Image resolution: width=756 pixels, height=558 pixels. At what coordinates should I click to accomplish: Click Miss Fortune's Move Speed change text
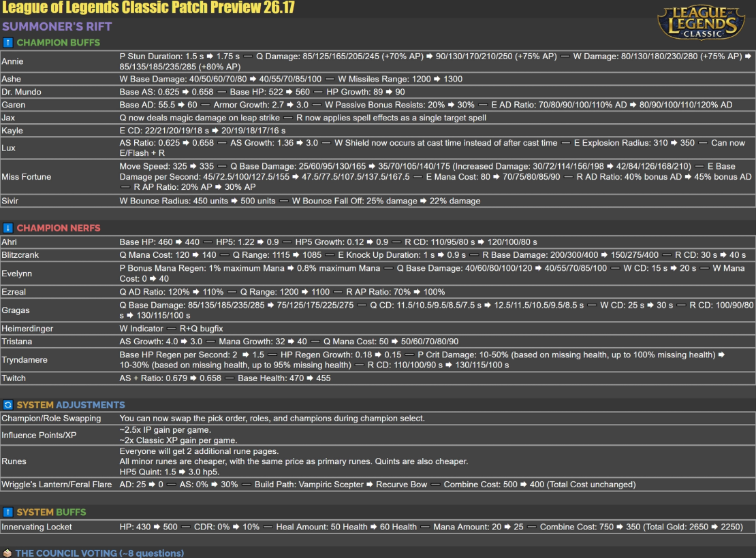(166, 166)
